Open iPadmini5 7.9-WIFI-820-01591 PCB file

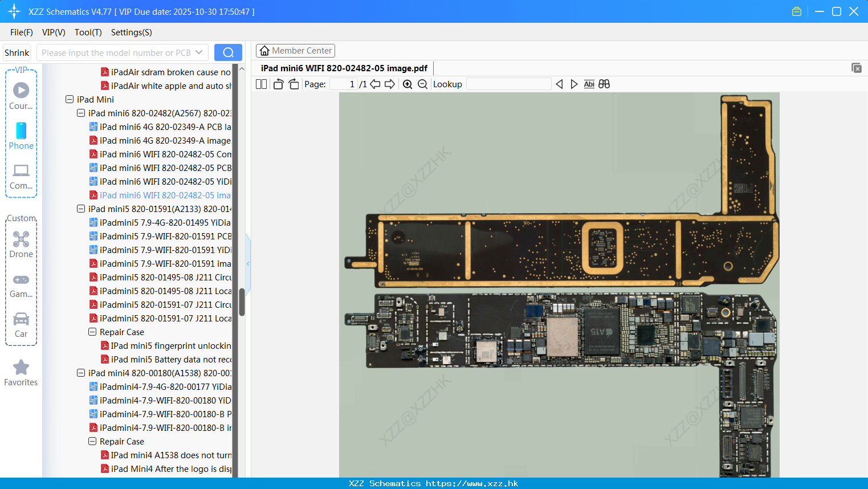point(160,236)
